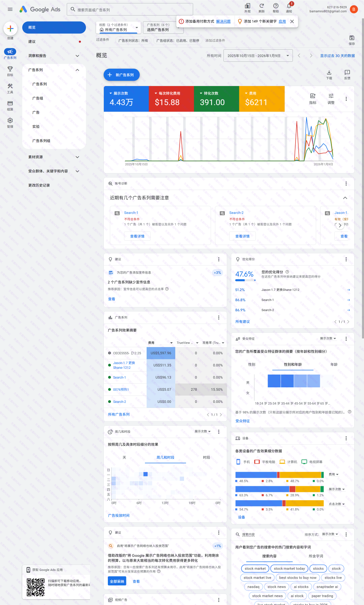
Task: Open the hamburger main menu
Action: point(10,9)
